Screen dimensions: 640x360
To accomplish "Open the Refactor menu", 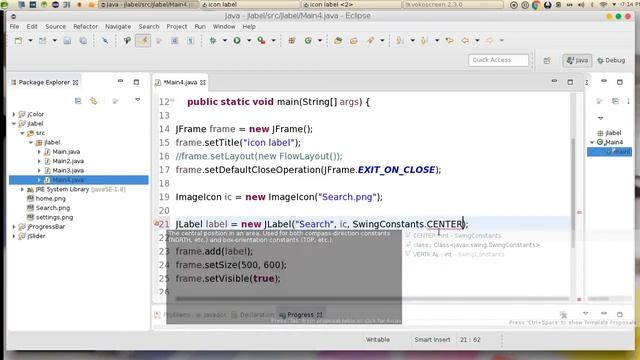I will click(x=85, y=27).
